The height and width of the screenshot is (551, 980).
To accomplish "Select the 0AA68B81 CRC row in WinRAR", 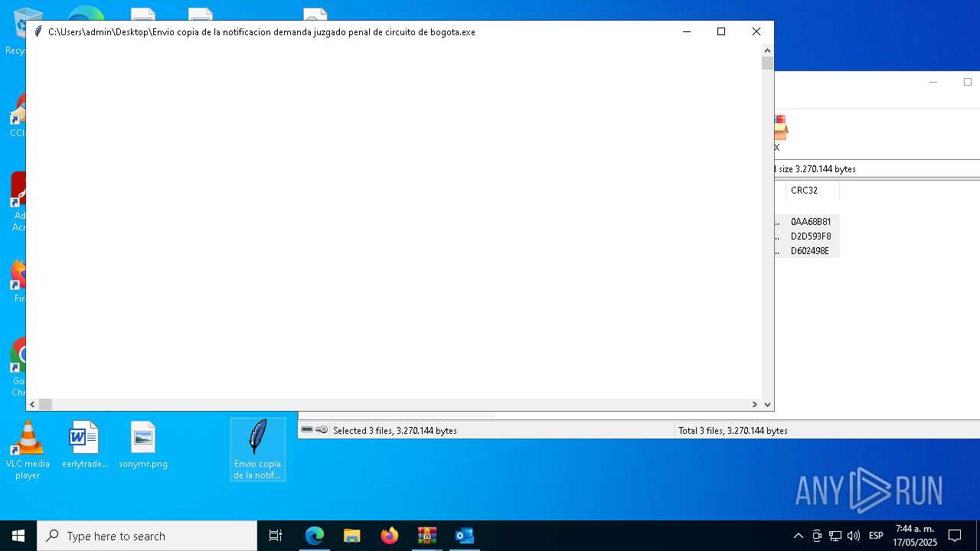I will 811,222.
